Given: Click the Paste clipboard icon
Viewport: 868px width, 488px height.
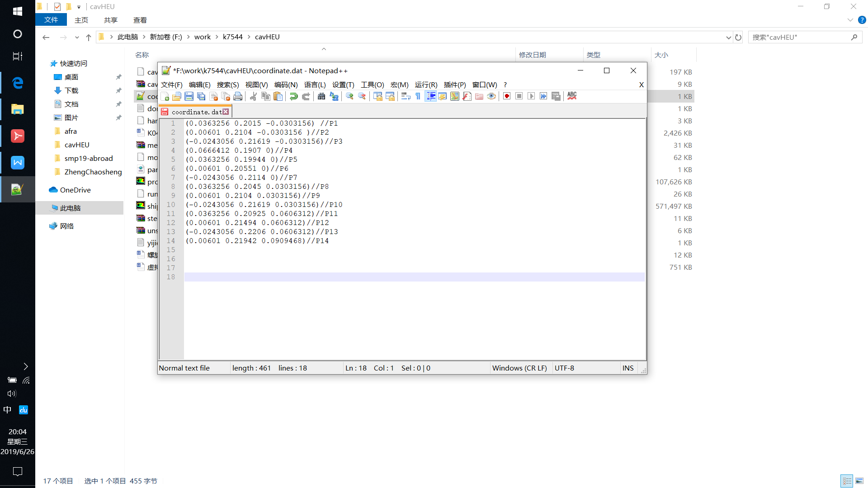Looking at the screenshot, I should click(x=278, y=96).
